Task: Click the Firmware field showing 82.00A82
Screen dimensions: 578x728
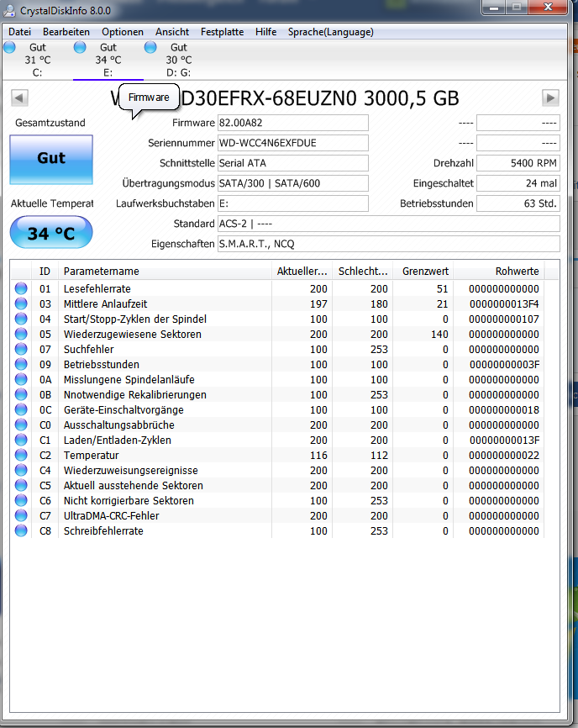Action: point(293,123)
